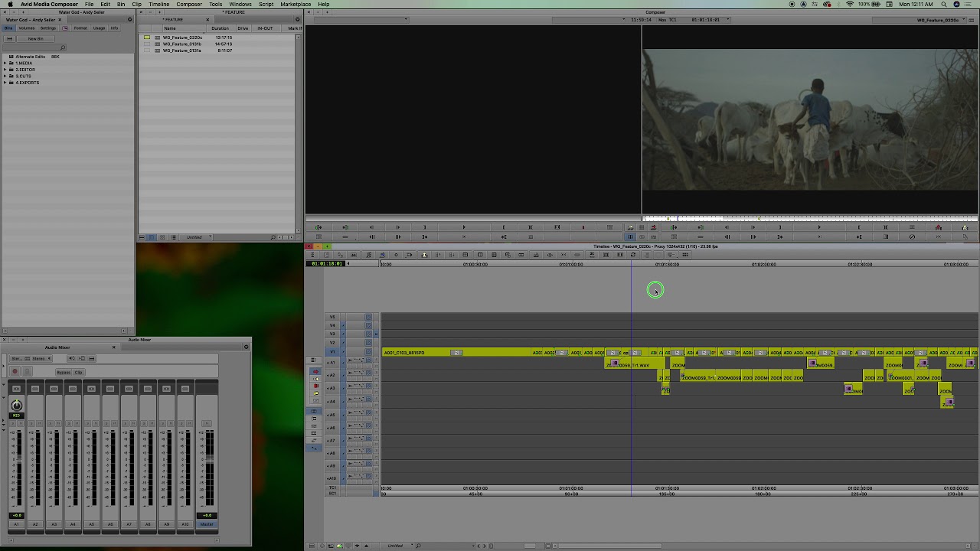Image resolution: width=980 pixels, height=551 pixels.
Task: Expand the 2.EDITOR folder
Action: coord(5,70)
